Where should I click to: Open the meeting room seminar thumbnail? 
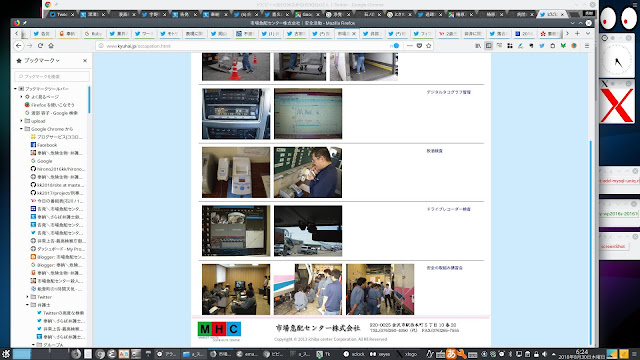tap(236, 289)
